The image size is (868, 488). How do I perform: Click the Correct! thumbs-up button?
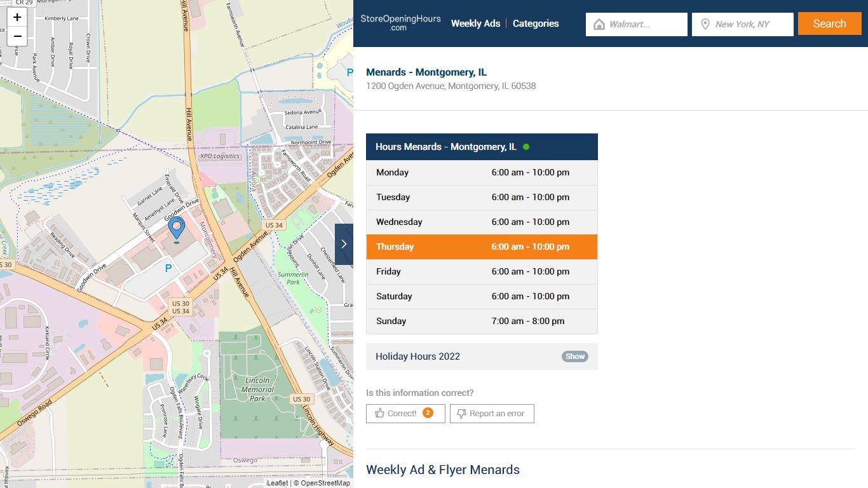tap(405, 413)
